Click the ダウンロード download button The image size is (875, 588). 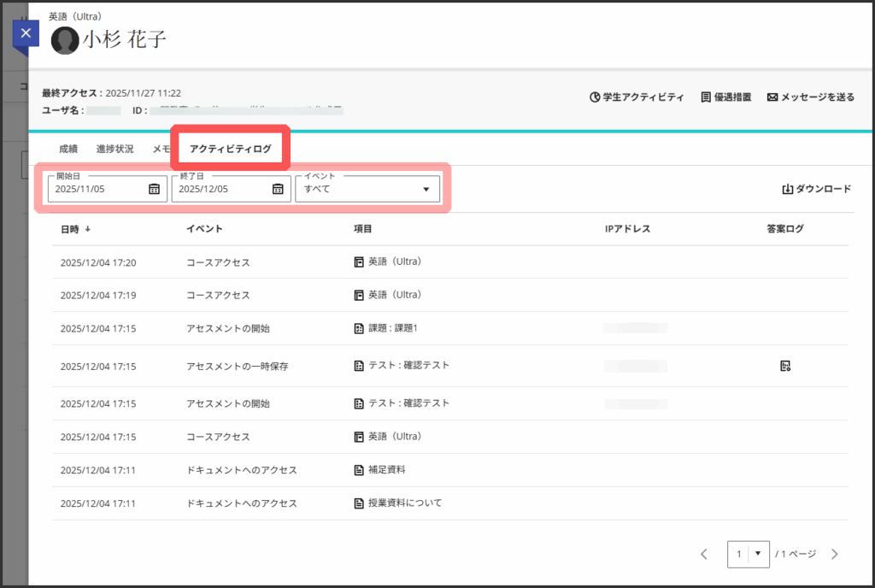[816, 189]
